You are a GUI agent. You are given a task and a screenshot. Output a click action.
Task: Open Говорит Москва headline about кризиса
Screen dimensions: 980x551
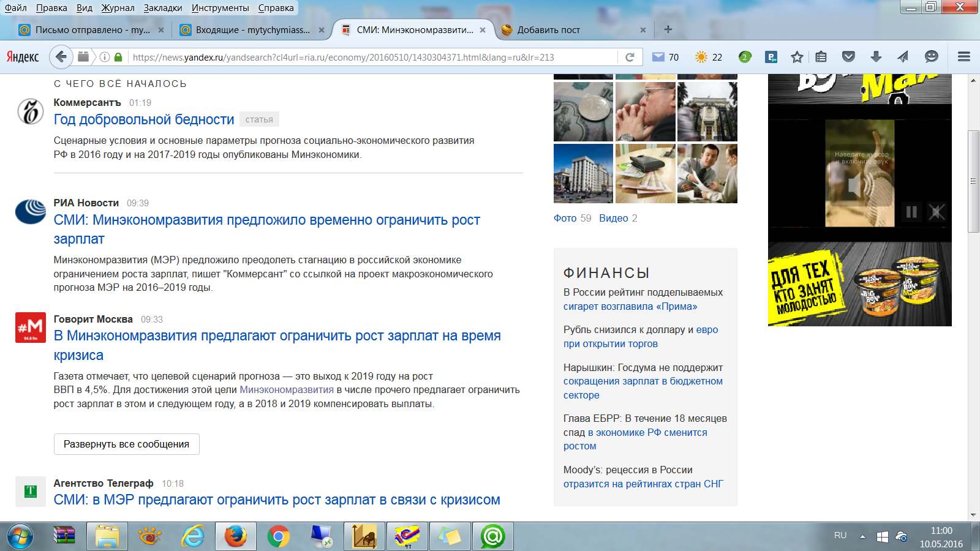click(x=277, y=345)
